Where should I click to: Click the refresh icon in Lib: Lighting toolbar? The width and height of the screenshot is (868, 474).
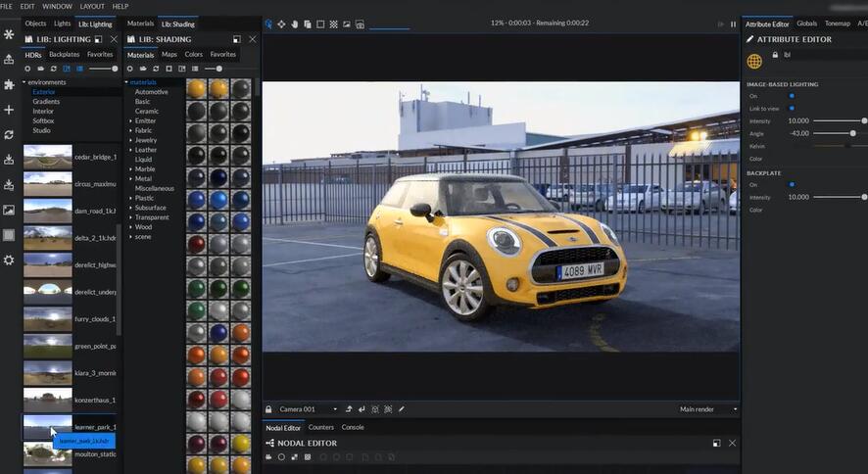pyautogui.click(x=54, y=69)
